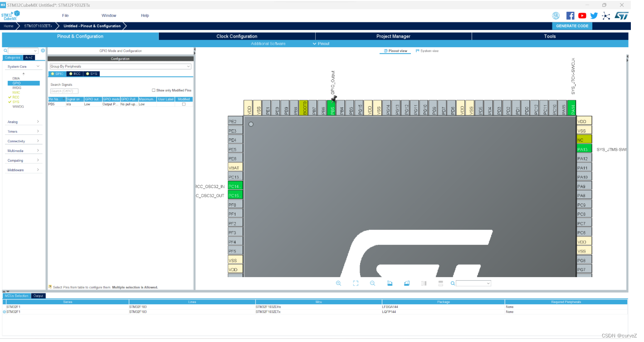Click the peripheral search magnifier icon
The image size is (644, 342).
click(x=5, y=51)
